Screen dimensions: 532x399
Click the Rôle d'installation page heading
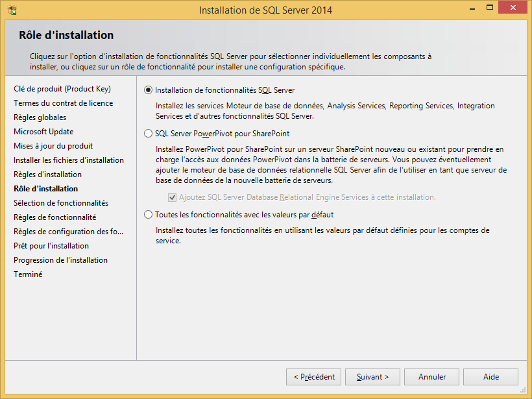click(66, 35)
